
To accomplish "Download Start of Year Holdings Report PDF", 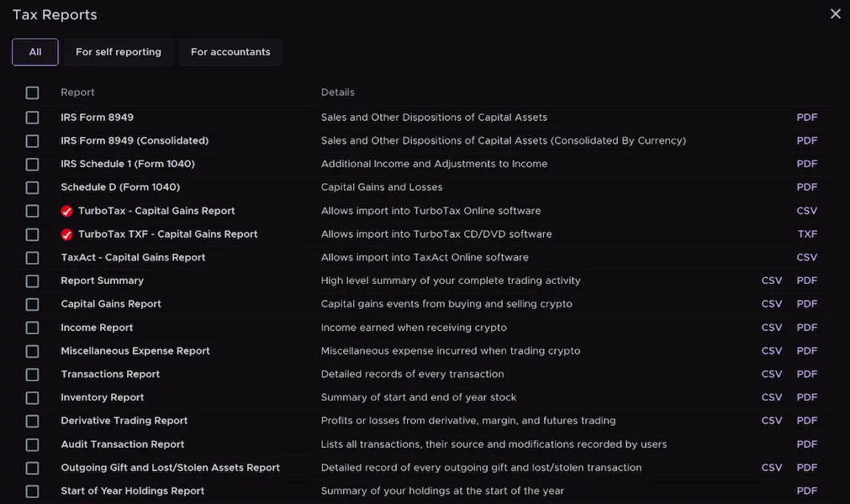I will [806, 491].
